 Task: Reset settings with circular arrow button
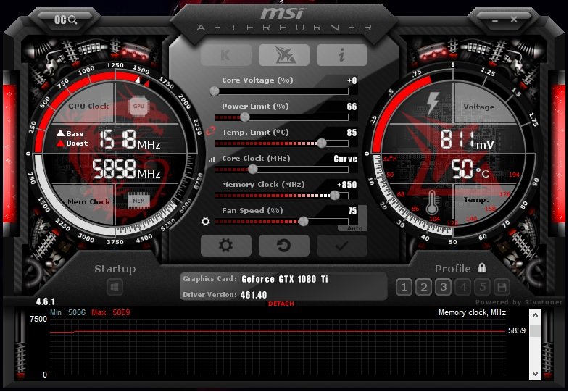click(x=283, y=246)
